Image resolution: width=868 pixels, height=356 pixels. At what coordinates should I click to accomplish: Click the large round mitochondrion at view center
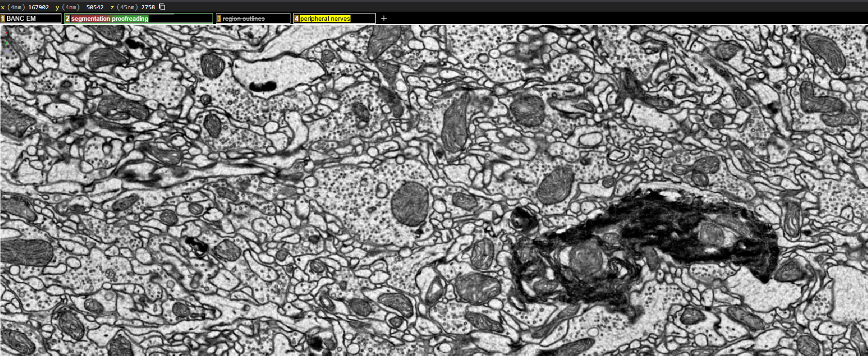[410, 204]
